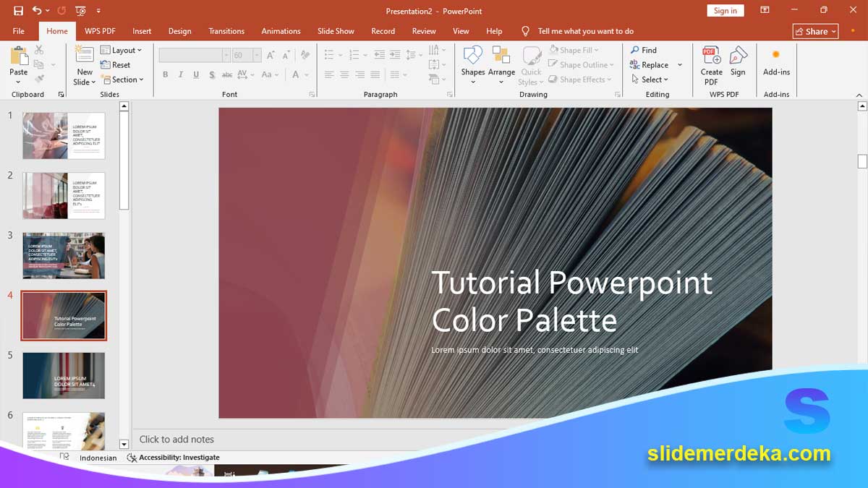Toggle Align Left for the paragraph

point(329,74)
